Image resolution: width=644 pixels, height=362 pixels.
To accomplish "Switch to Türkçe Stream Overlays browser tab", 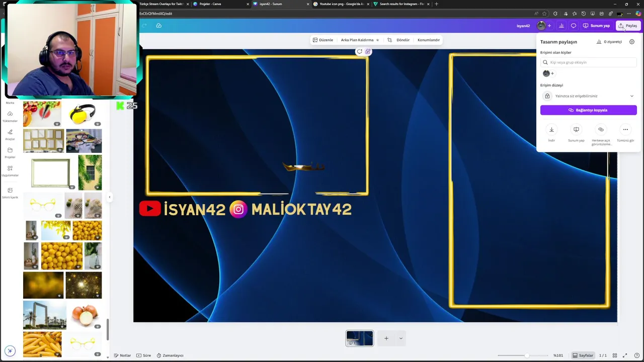I will [161, 4].
